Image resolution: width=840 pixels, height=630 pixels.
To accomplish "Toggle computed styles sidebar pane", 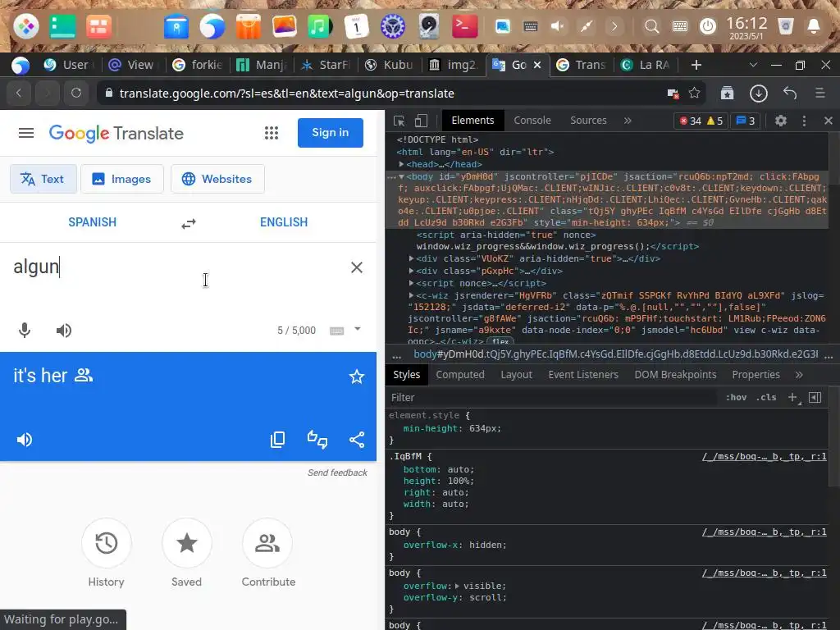I will [815, 398].
